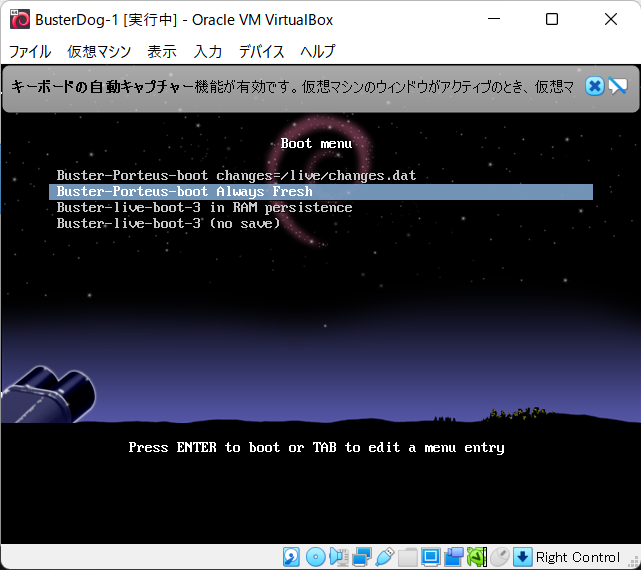Viewport: 641px width, 570px height.
Task: Click the Boot menu heading text
Action: click(x=316, y=144)
